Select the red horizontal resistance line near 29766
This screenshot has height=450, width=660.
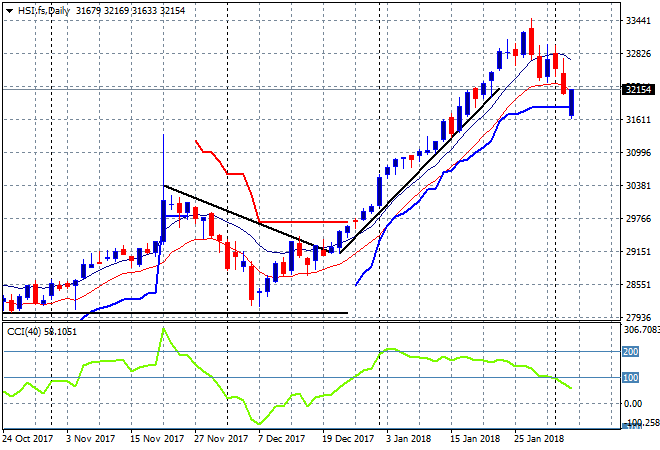303,221
